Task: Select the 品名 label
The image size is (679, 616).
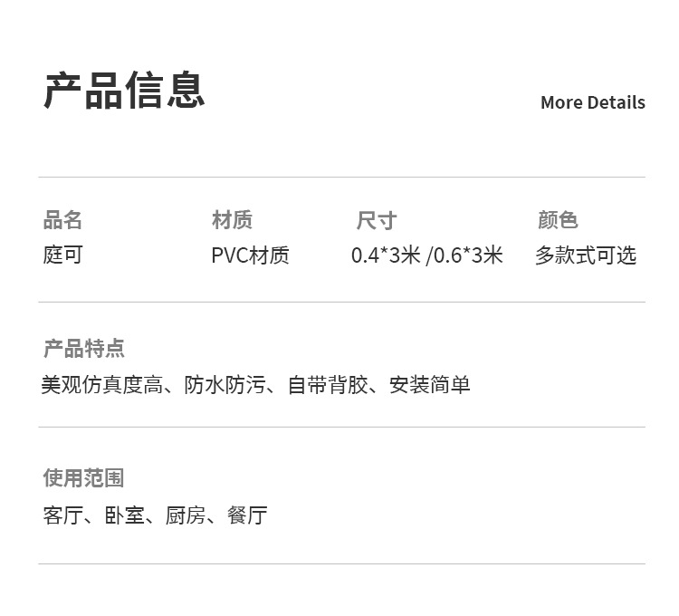Action: click(62, 220)
